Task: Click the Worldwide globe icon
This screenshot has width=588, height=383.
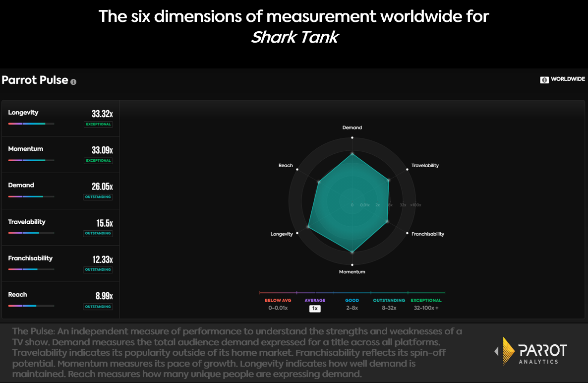Action: point(544,79)
